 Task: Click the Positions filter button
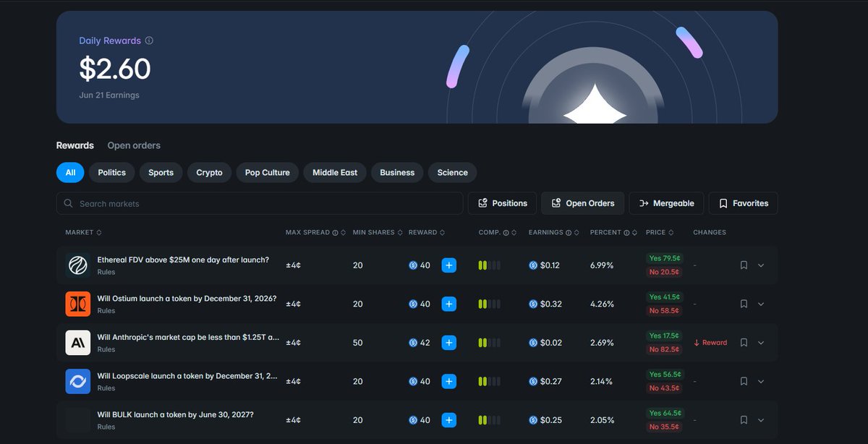(x=503, y=203)
